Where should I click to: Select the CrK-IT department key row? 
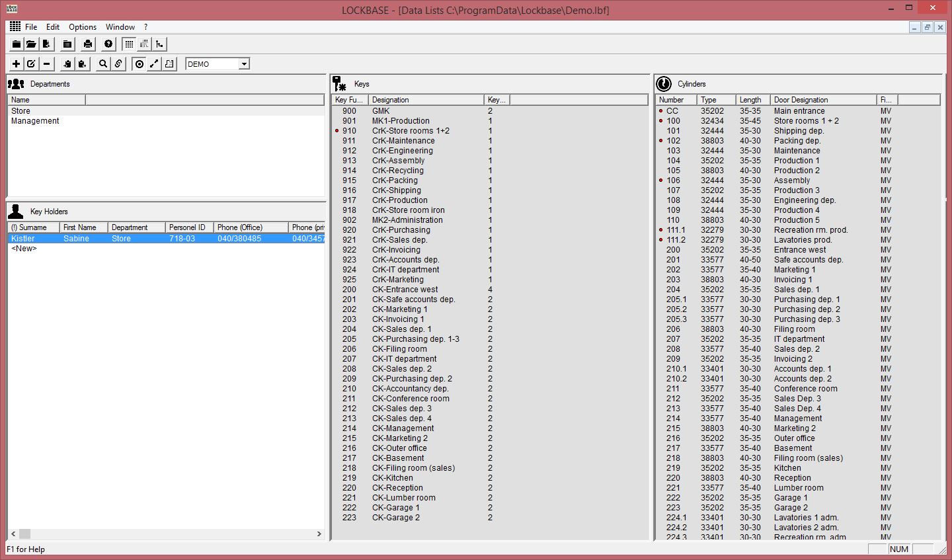click(490, 270)
